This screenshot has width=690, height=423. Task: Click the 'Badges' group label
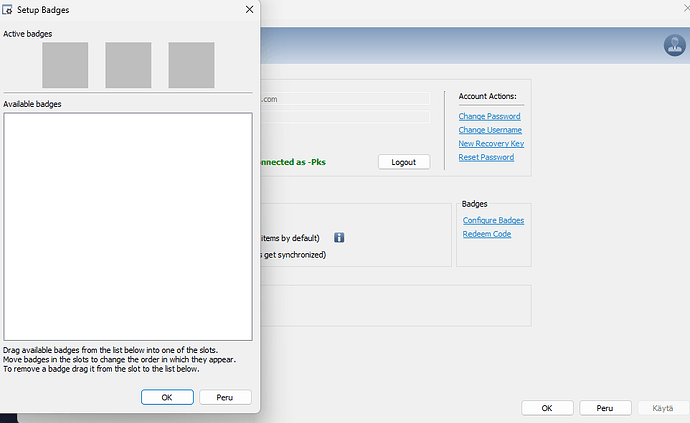(474, 204)
